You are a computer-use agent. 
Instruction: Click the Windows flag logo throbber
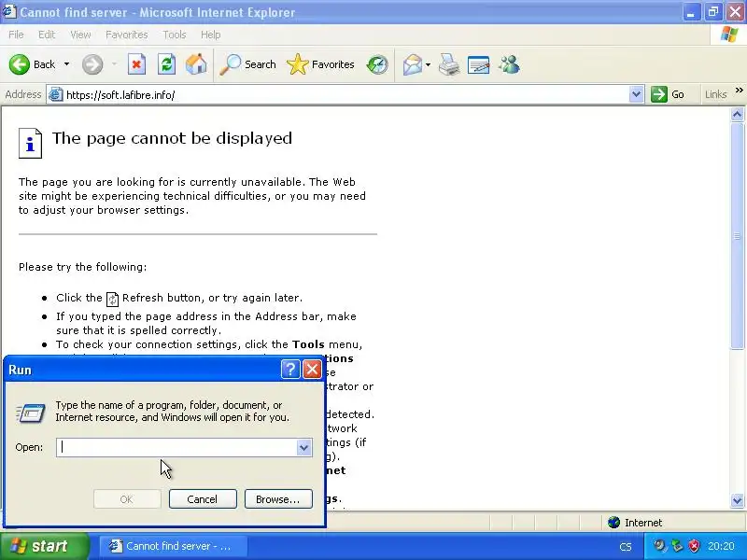[x=729, y=35]
